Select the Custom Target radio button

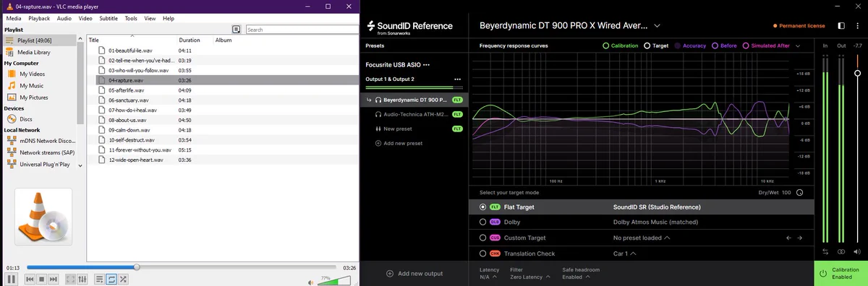click(483, 238)
